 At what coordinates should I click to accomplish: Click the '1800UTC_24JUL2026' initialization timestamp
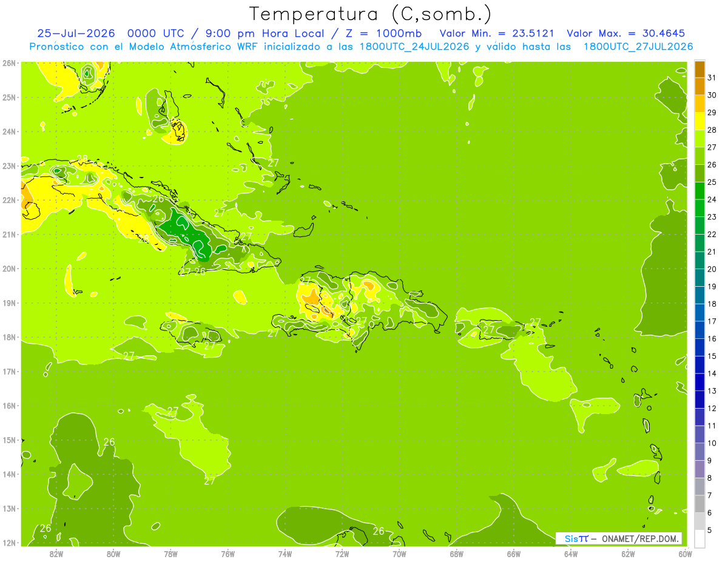pos(415,47)
